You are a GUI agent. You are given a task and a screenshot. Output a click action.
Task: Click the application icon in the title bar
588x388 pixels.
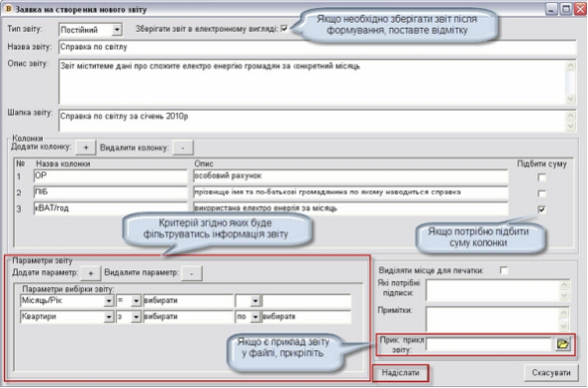(8, 9)
